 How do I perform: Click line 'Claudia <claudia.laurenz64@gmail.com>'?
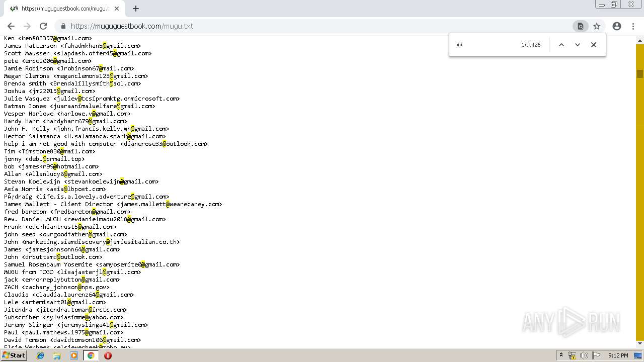click(x=69, y=295)
